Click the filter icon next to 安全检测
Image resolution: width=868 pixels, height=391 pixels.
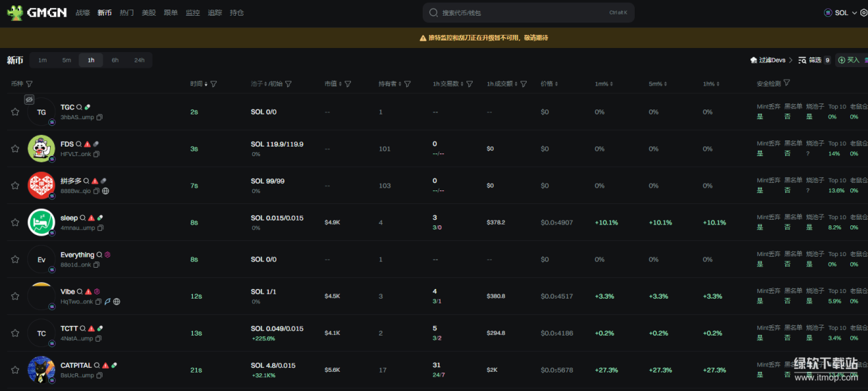click(787, 84)
